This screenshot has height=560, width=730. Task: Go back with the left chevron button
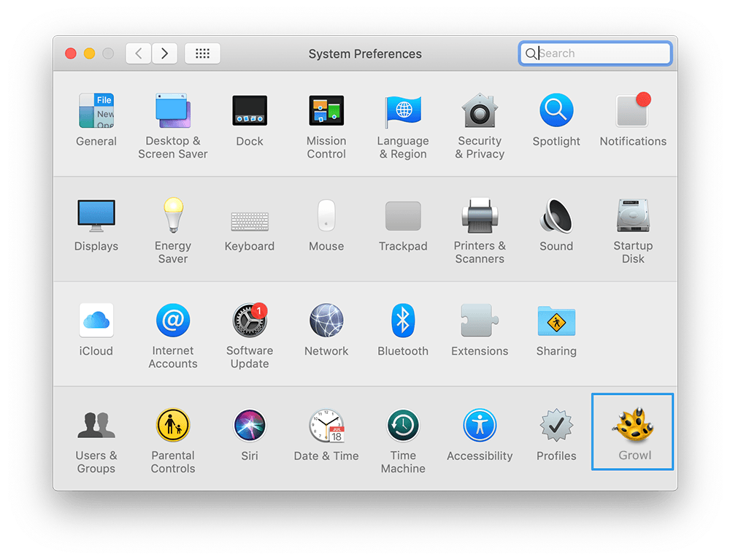138,53
